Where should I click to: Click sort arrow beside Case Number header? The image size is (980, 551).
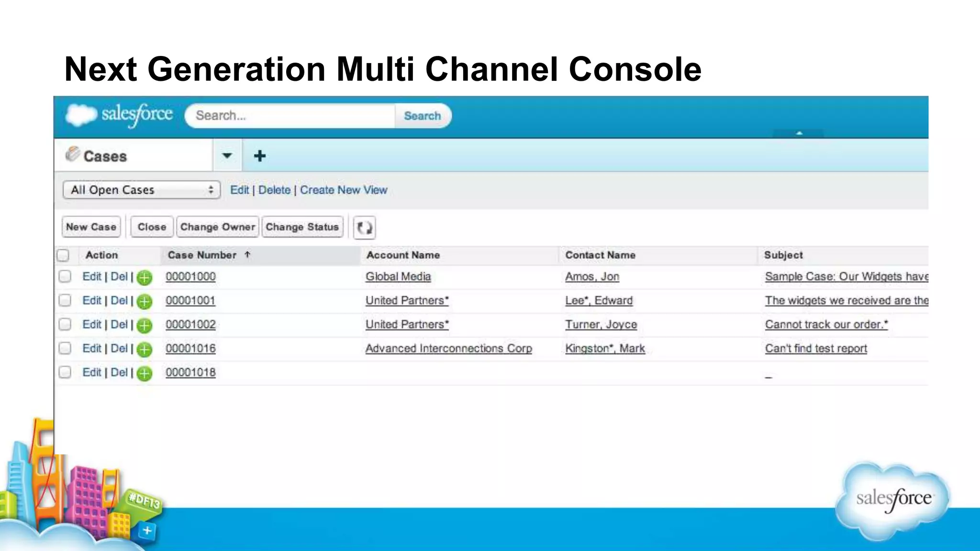[x=247, y=255]
